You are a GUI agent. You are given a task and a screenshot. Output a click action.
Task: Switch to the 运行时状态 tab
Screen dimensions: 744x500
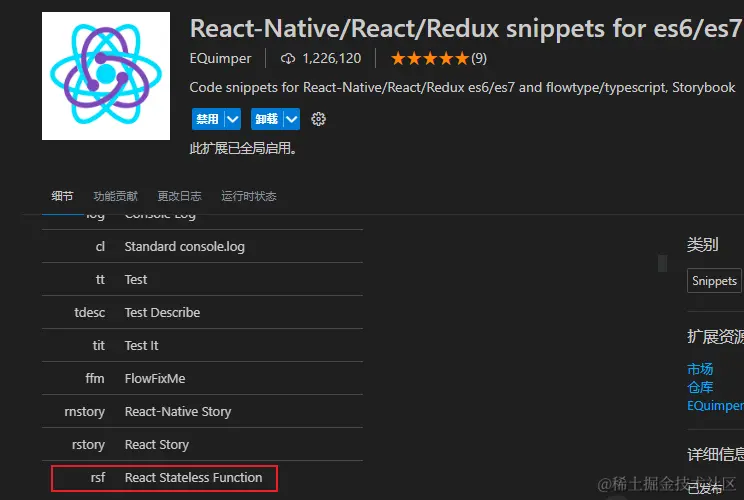point(249,196)
